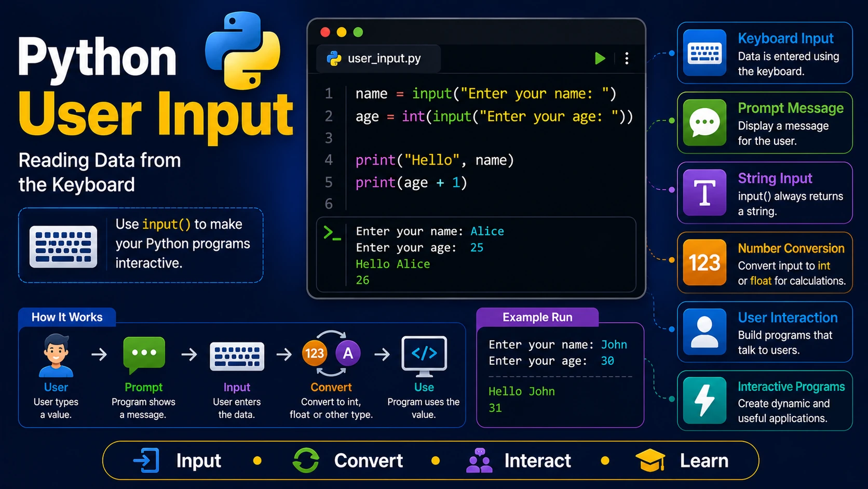Click the Input arrow icon in bottom bar

coord(146,460)
